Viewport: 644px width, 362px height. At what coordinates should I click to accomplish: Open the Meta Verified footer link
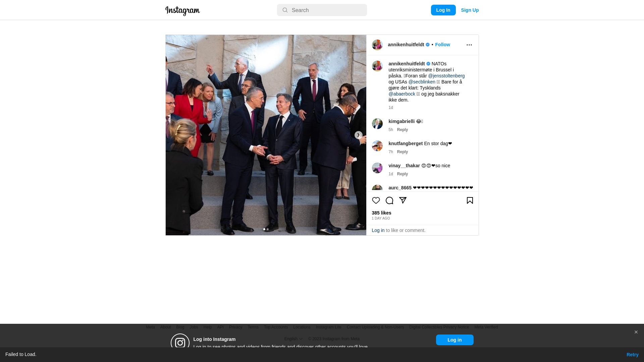pyautogui.click(x=486, y=327)
